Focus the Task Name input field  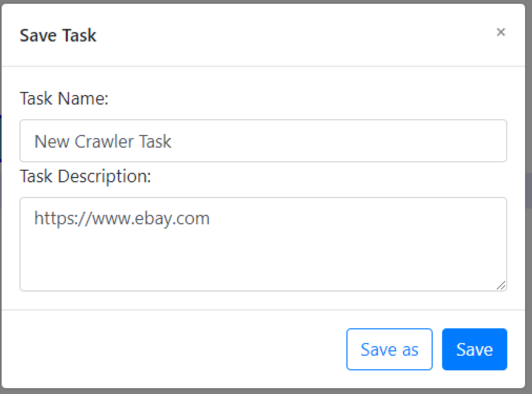tap(263, 141)
